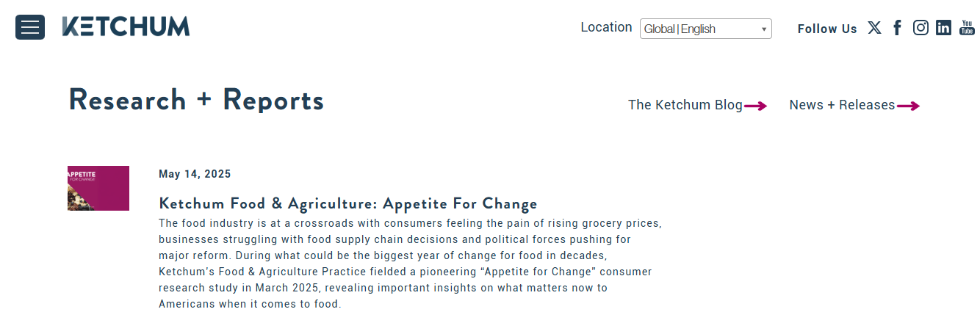Open the Facebook social icon

pyautogui.click(x=897, y=28)
